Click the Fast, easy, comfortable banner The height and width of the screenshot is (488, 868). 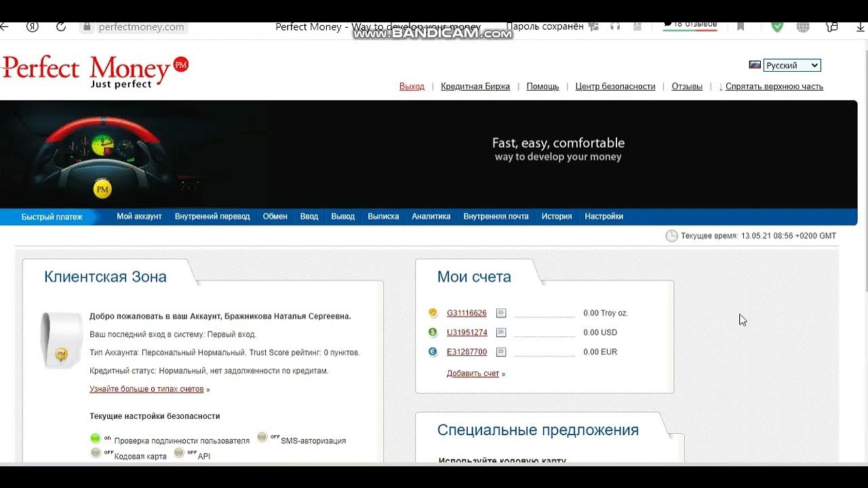(558, 149)
